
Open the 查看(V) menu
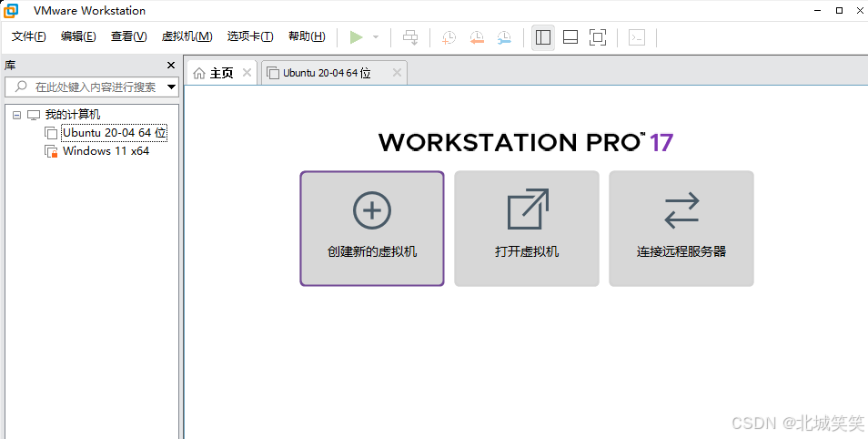click(x=128, y=36)
